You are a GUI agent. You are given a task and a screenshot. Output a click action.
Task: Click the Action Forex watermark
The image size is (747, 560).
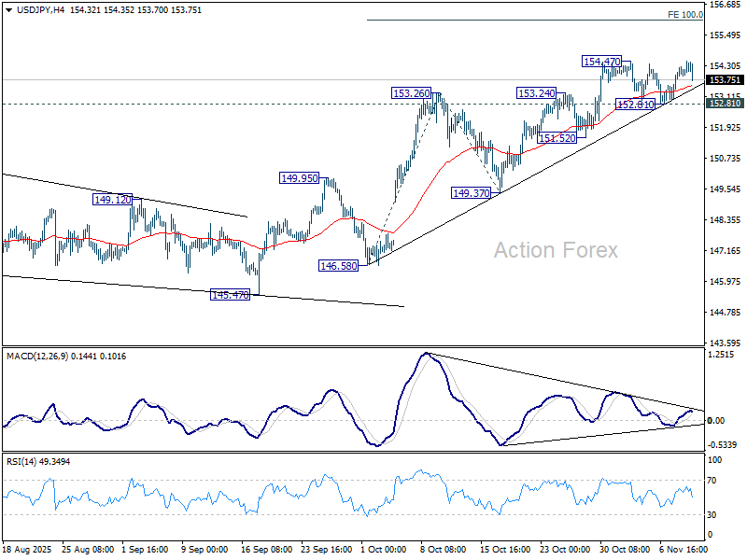[556, 250]
